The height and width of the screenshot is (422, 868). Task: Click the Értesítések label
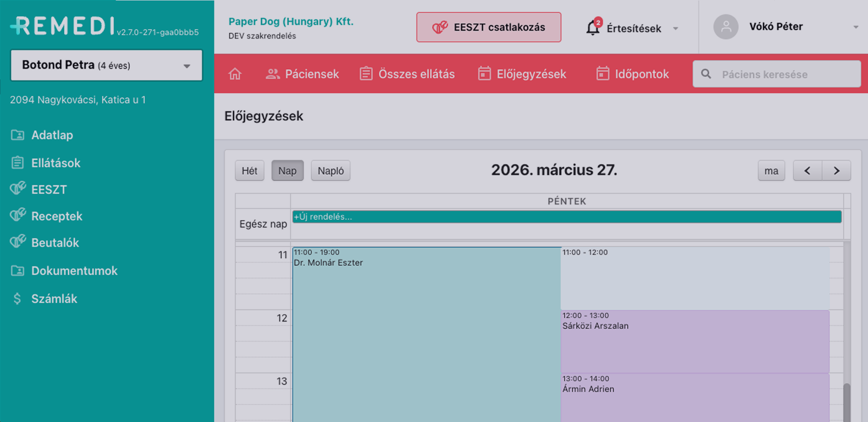(x=633, y=29)
